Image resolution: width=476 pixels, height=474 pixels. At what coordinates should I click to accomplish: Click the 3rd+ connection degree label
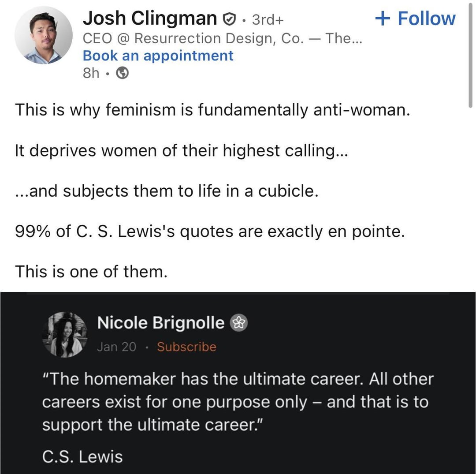click(x=268, y=19)
